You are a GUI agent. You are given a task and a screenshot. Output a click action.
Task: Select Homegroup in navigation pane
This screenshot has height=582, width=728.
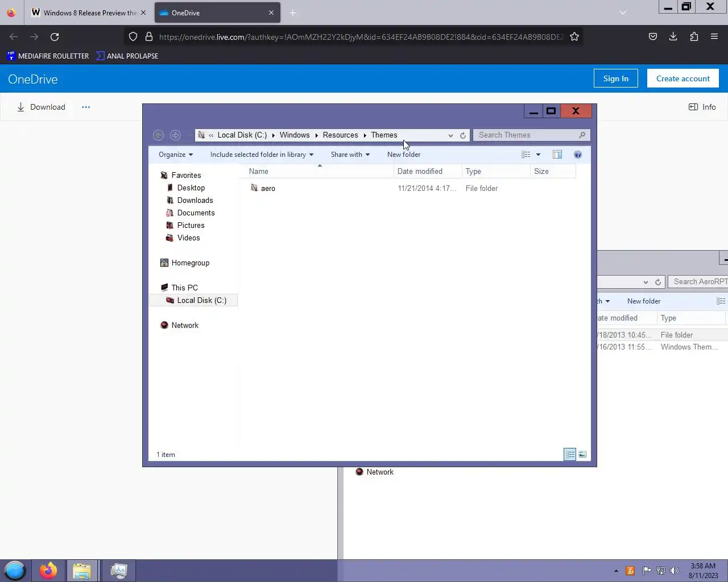[191, 263]
